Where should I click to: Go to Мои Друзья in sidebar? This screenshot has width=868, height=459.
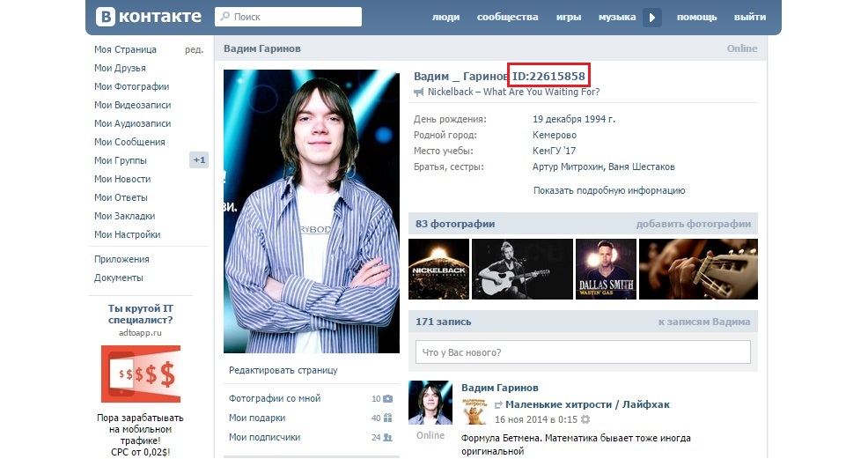pos(120,68)
